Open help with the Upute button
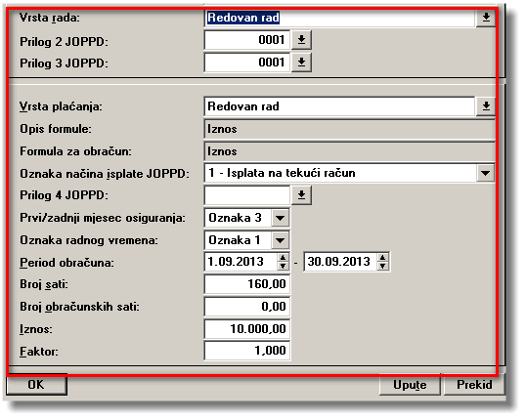 coord(410,385)
